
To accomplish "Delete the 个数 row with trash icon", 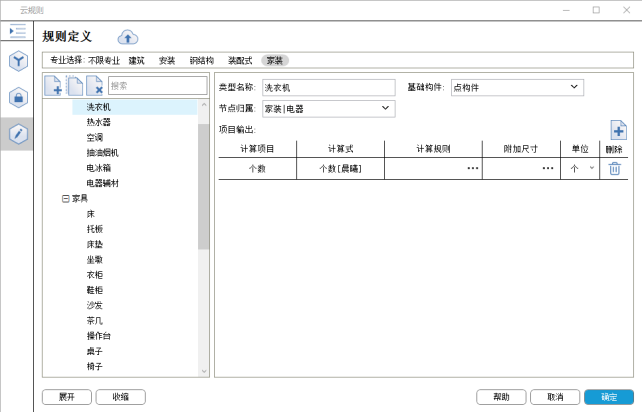I will pos(615,169).
